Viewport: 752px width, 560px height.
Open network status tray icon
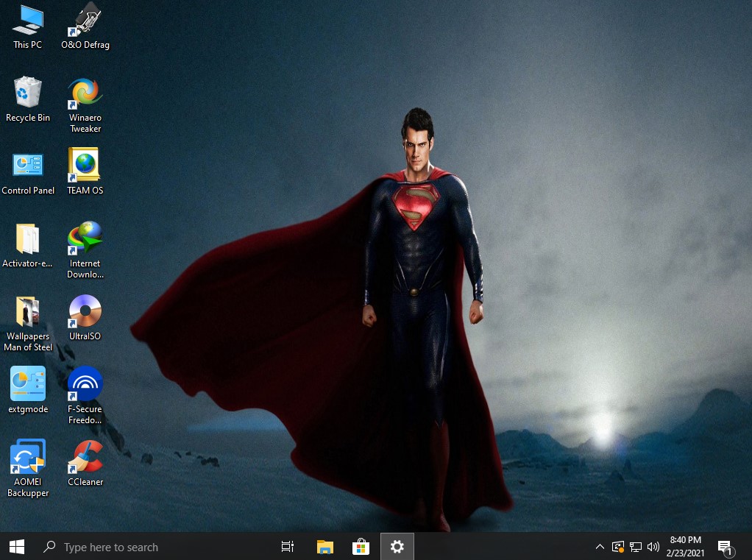tap(636, 547)
